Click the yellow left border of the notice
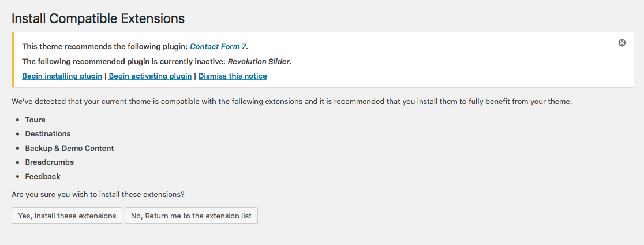The image size is (644, 245). [13, 60]
